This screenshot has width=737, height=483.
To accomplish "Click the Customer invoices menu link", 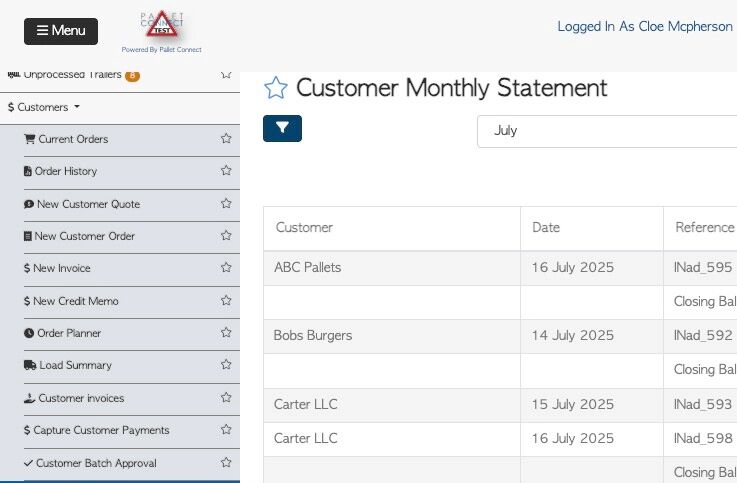I will (x=81, y=398).
